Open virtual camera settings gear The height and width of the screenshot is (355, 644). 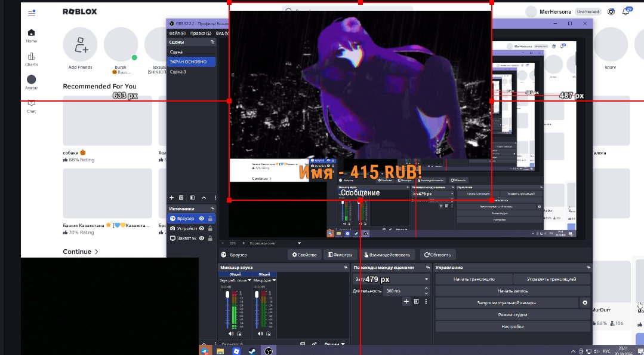tap(585, 303)
